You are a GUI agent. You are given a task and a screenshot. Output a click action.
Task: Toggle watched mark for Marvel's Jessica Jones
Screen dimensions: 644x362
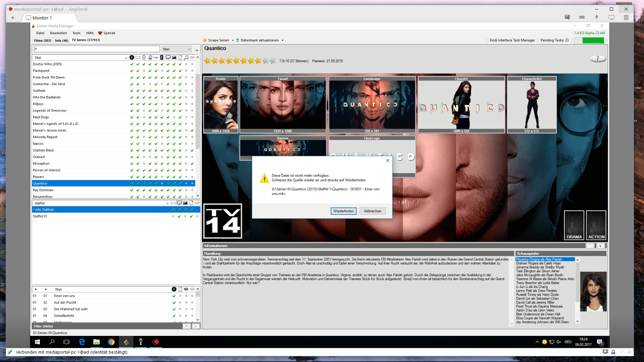click(x=192, y=130)
